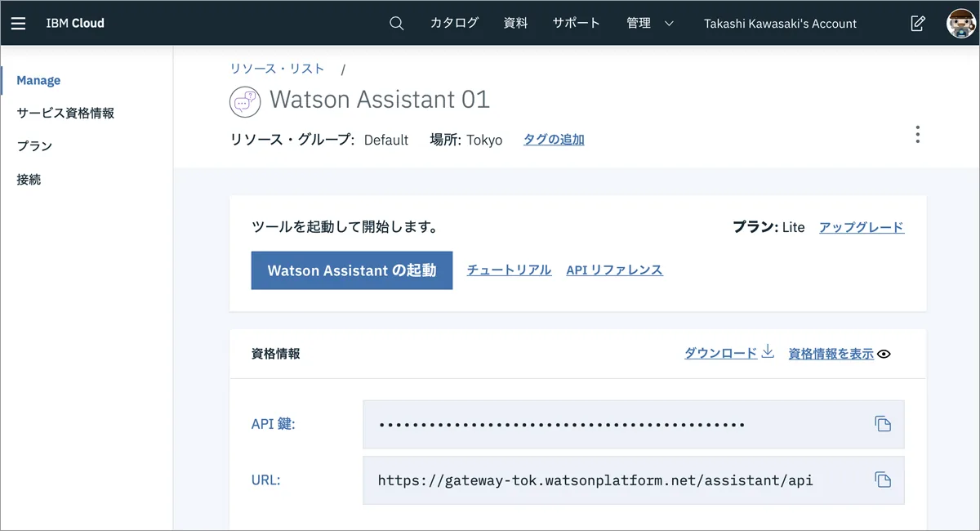Select 接続 in the sidebar
This screenshot has height=531, width=980.
[29, 180]
